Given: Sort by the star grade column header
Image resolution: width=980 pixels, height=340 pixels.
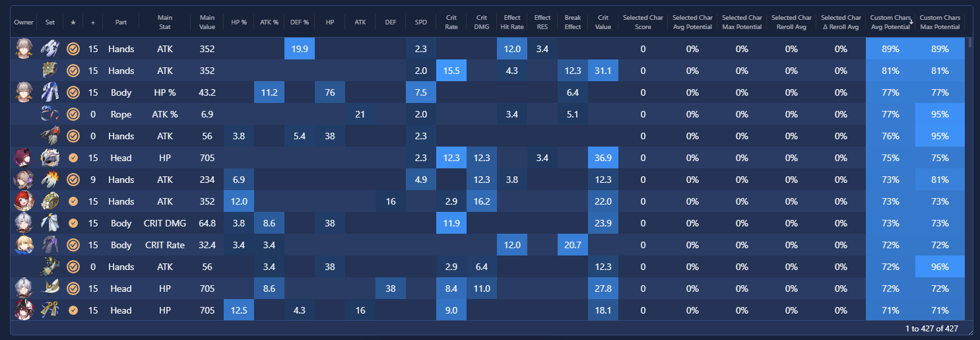Looking at the screenshot, I should click(x=73, y=22).
